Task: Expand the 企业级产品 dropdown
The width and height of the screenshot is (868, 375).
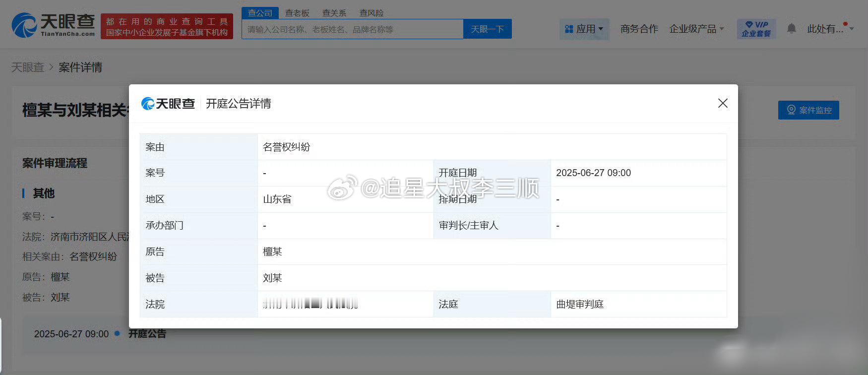Action: click(x=696, y=29)
